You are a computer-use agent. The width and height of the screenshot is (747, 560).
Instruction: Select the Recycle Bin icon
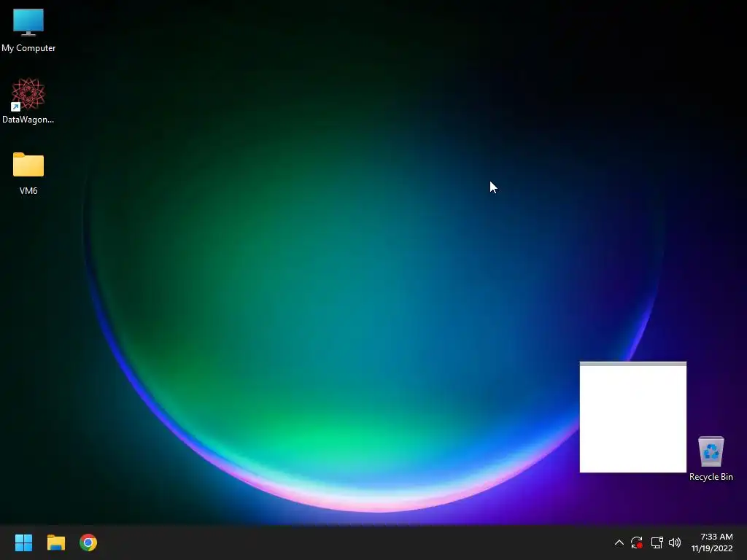click(711, 451)
